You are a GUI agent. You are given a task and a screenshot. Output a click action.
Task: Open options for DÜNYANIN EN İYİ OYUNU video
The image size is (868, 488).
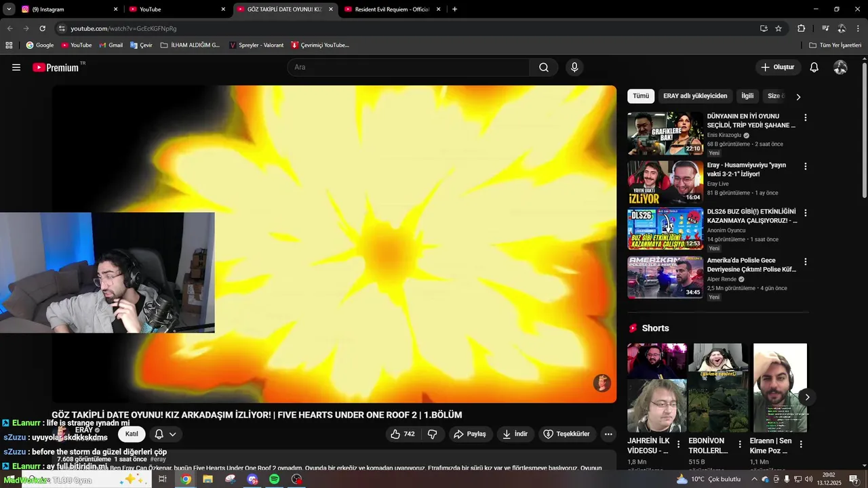click(805, 118)
